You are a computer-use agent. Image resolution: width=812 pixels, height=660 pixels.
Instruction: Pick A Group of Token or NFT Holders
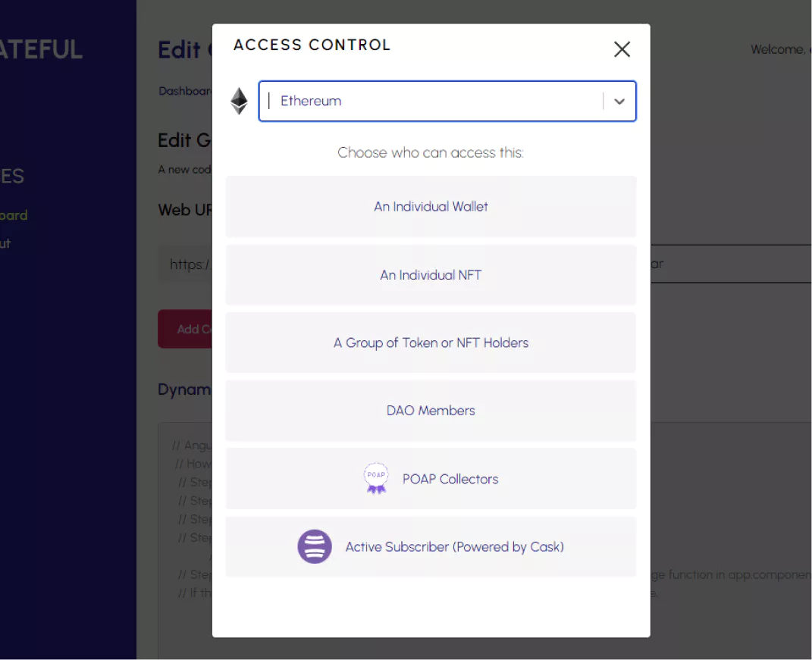tap(431, 343)
